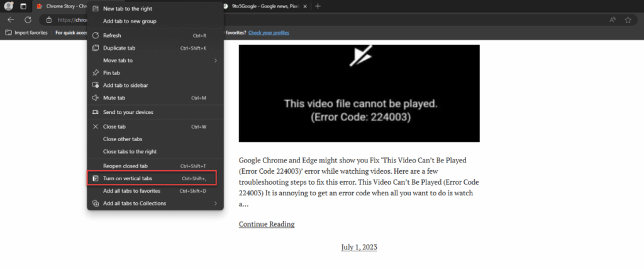Choose Mute tab menu entry
Screen dimensions: 644x269
[x=155, y=98]
